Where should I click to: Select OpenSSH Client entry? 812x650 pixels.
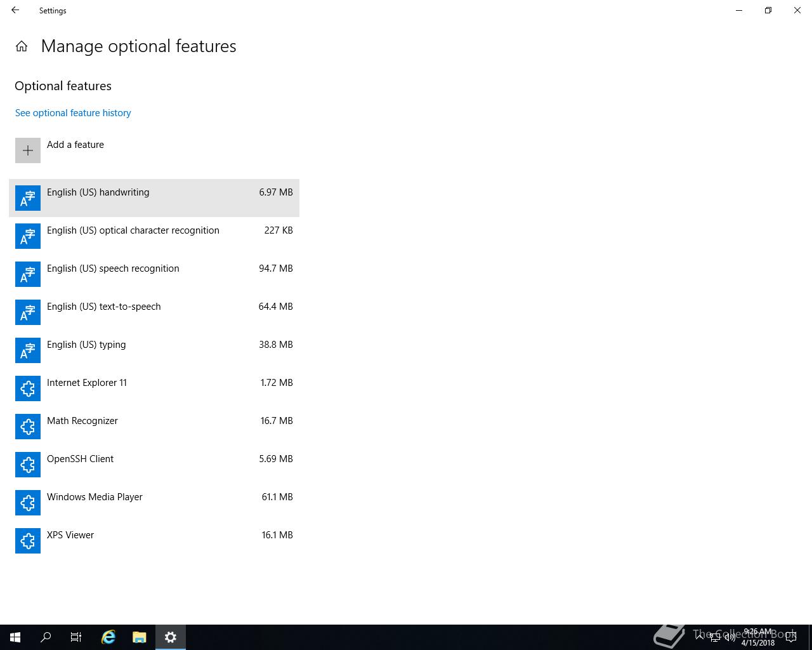point(154,465)
